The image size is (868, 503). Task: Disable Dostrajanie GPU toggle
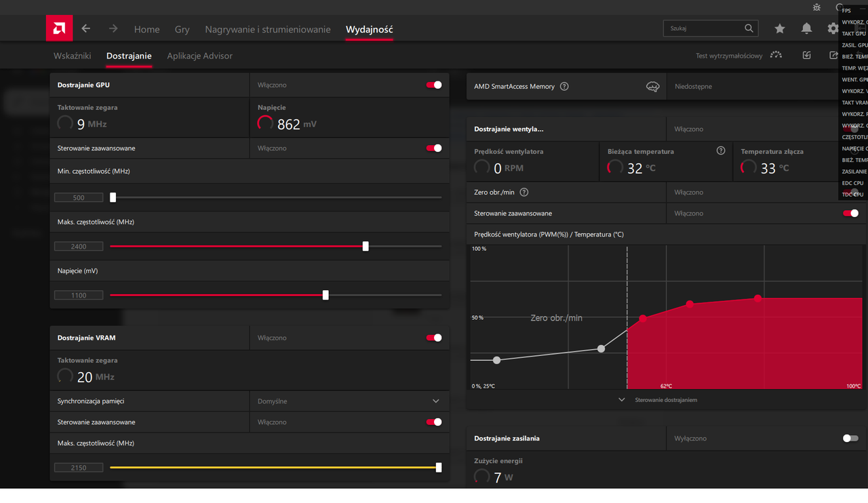click(434, 85)
